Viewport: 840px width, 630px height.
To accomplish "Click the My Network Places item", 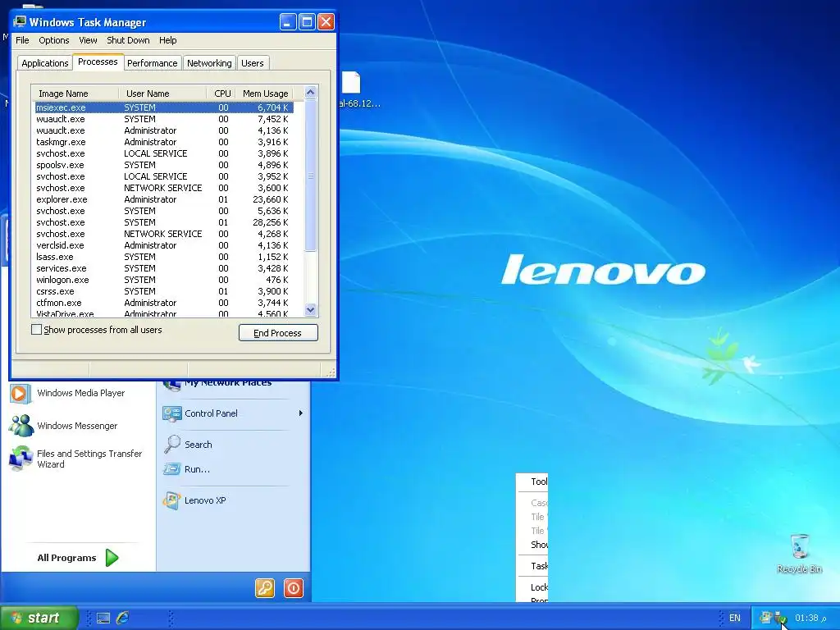I will [x=217, y=383].
